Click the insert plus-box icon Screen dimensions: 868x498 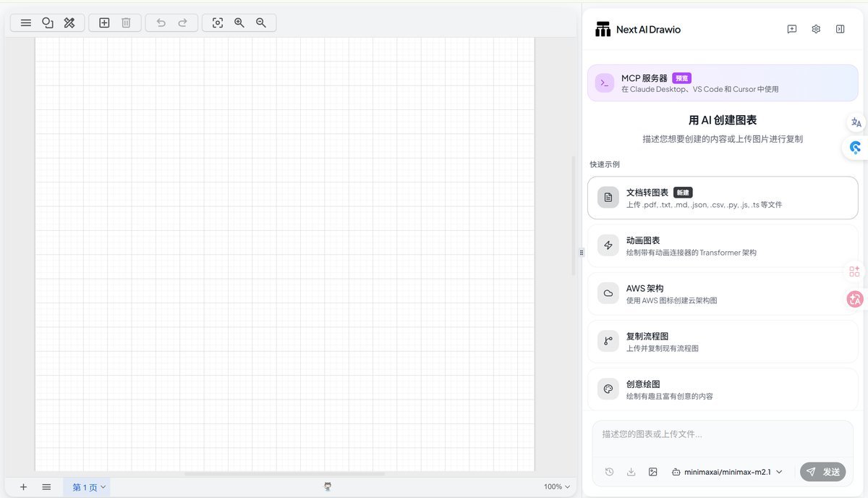[104, 23]
